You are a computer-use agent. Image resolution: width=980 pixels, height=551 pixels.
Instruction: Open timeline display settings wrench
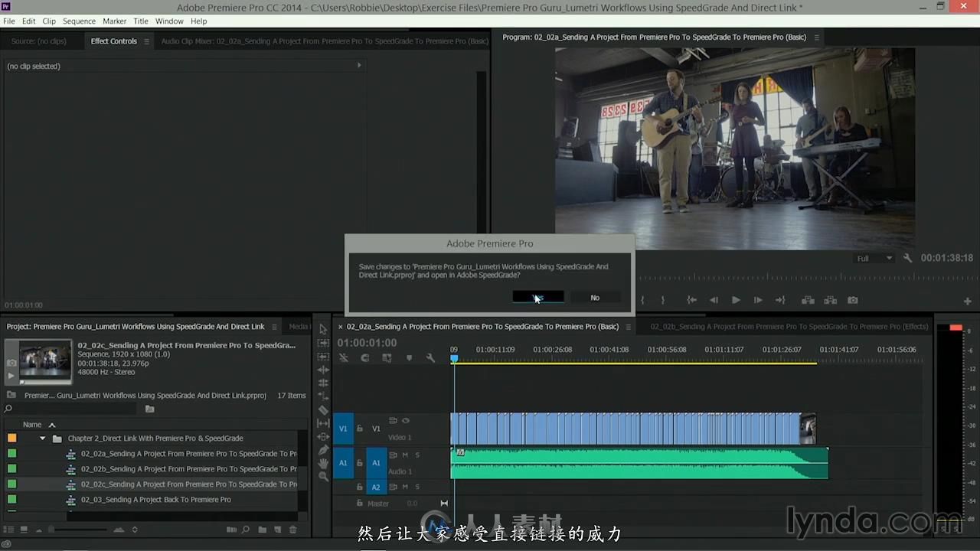tap(430, 357)
